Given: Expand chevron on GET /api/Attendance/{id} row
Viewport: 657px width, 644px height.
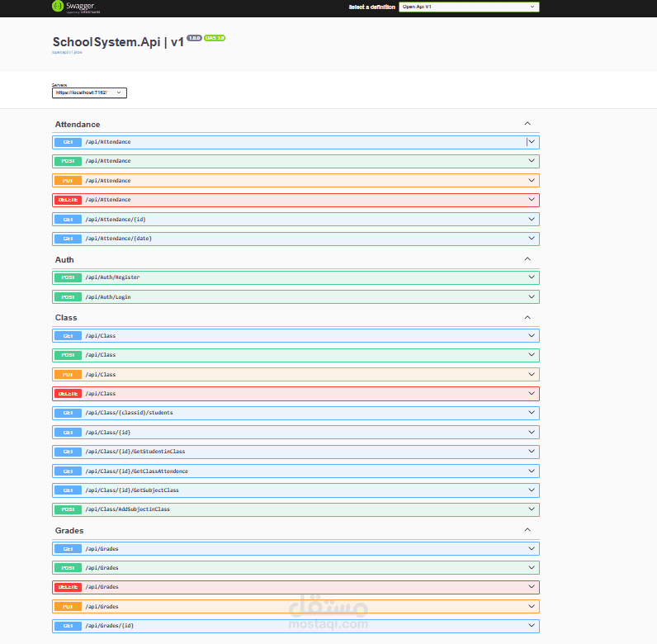Looking at the screenshot, I should click(532, 219).
